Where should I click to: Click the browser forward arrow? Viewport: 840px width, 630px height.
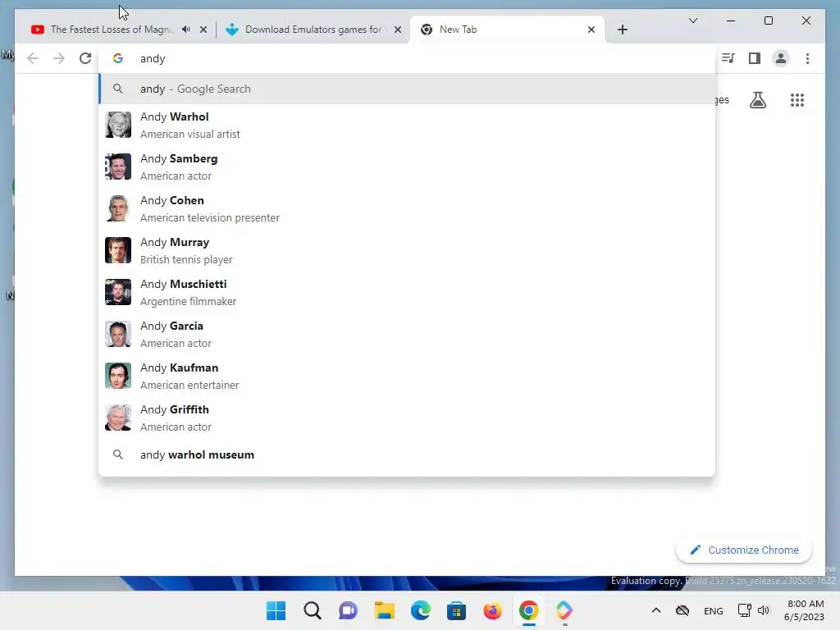[x=59, y=58]
